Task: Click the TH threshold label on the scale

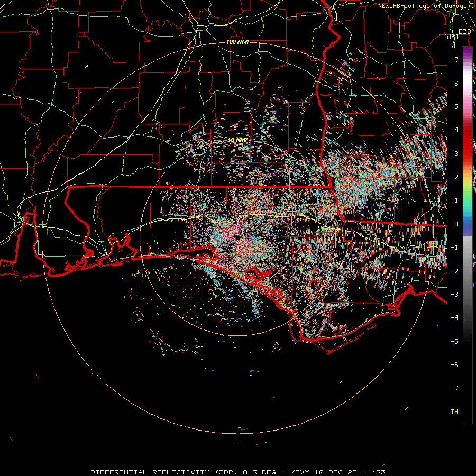Action: click(x=454, y=412)
